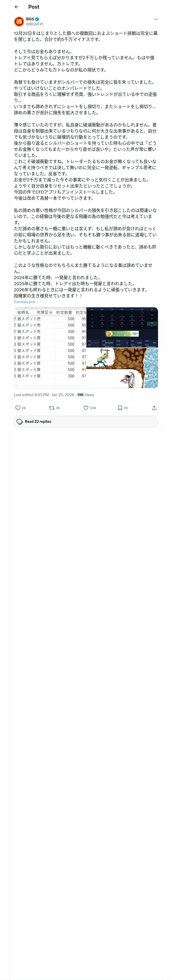Open the BGS display name profile link

click(x=30, y=19)
